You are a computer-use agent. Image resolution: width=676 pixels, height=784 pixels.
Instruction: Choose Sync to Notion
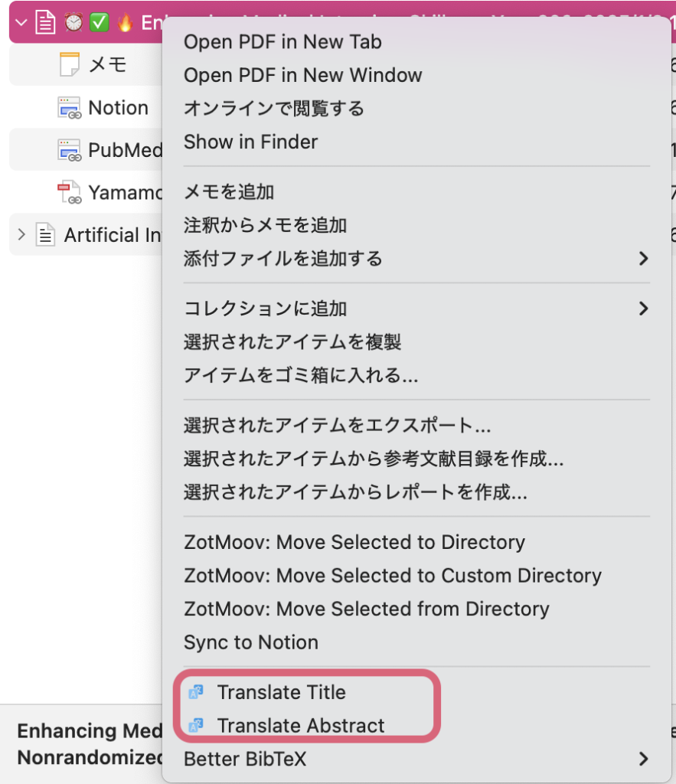pos(251,642)
